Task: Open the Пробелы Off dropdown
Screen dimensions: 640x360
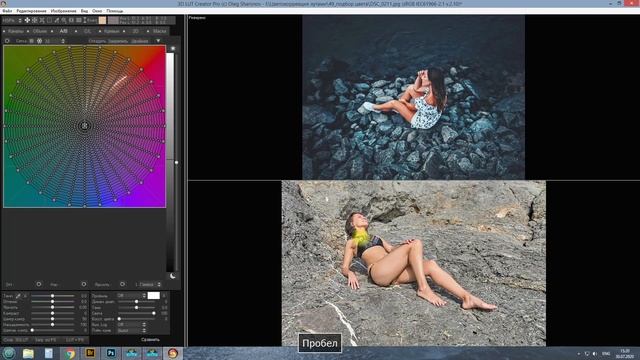Action: (131, 296)
